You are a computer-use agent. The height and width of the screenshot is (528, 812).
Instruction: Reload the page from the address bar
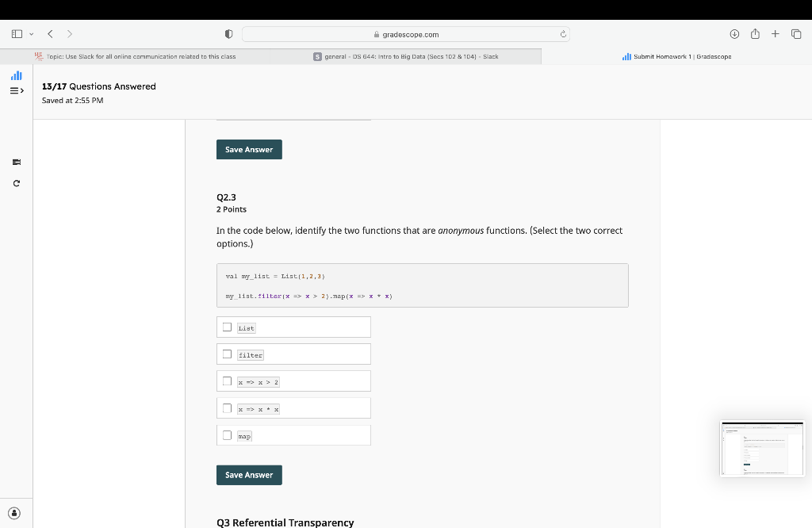coord(563,34)
